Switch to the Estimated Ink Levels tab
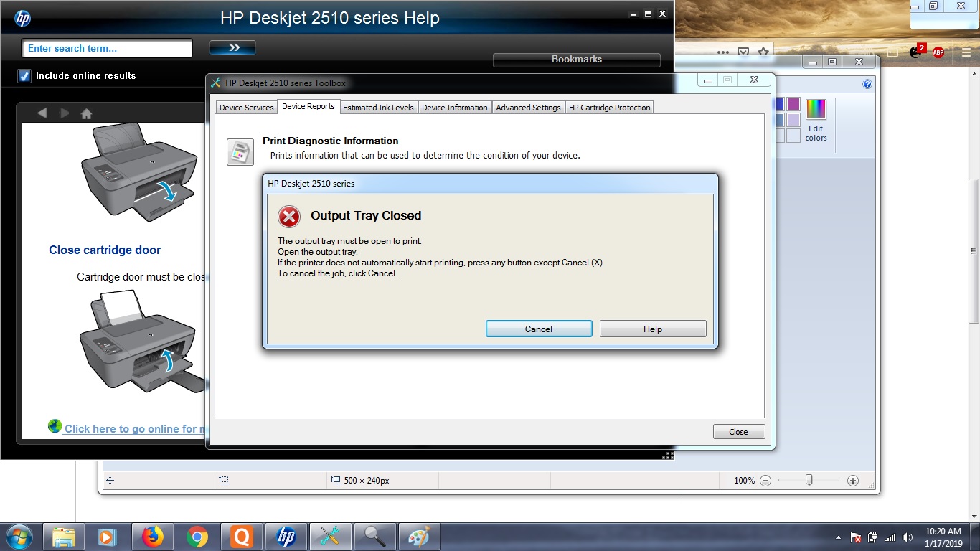This screenshot has width=980, height=551. (x=378, y=107)
